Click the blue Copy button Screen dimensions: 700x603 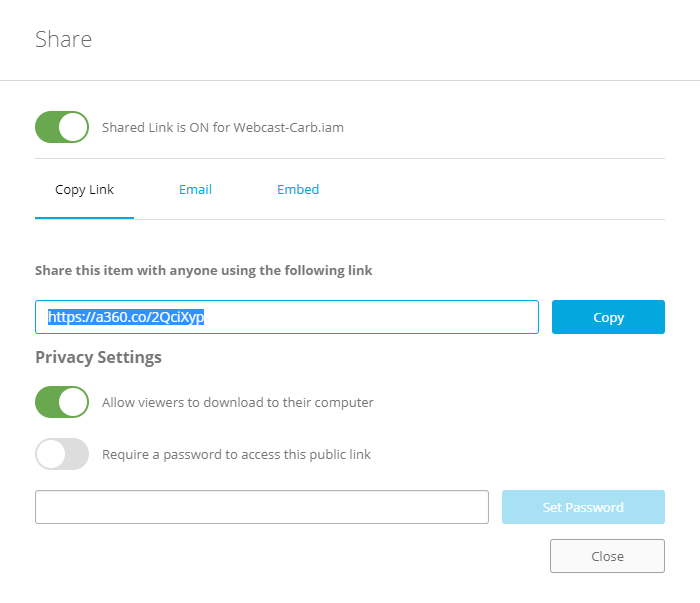pos(608,317)
